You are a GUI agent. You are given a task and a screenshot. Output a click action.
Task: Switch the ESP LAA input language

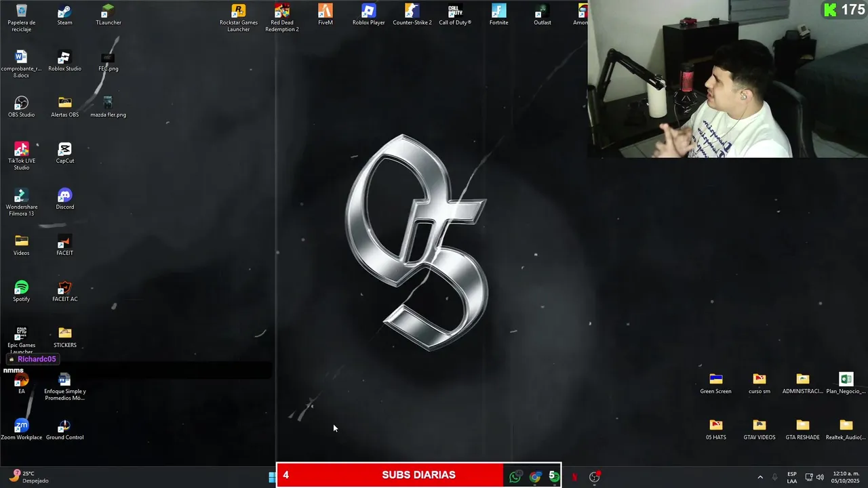tap(792, 477)
